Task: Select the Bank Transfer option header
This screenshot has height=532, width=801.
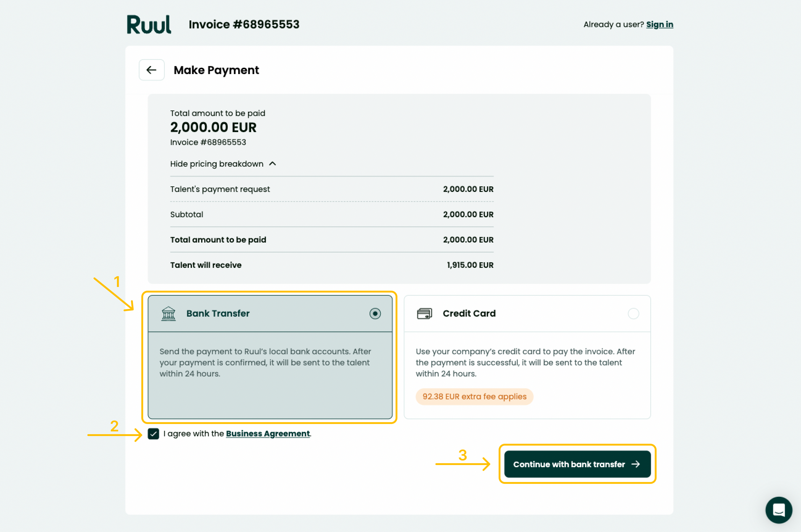Action: (x=270, y=314)
